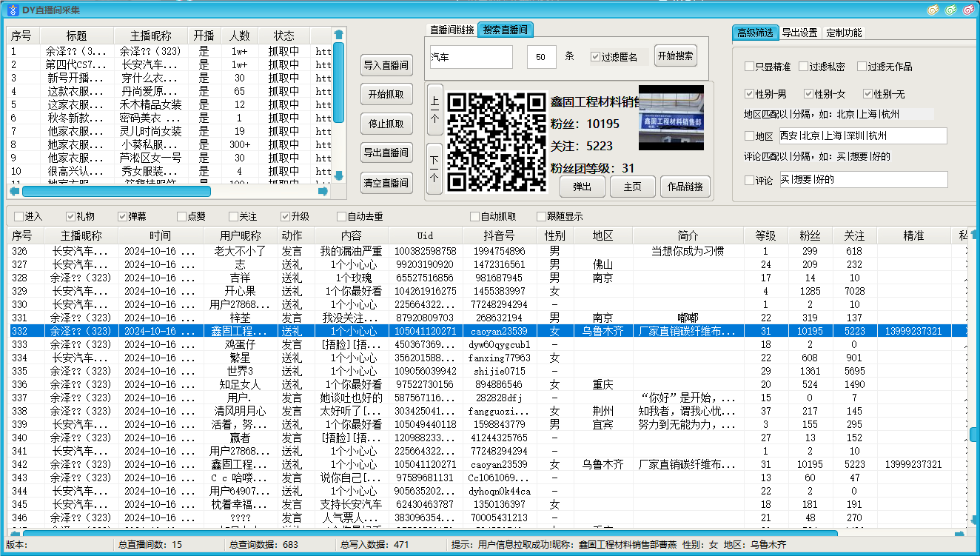980x556 pixels.
Task: Go to next user with 下一个 button
Action: point(435,169)
